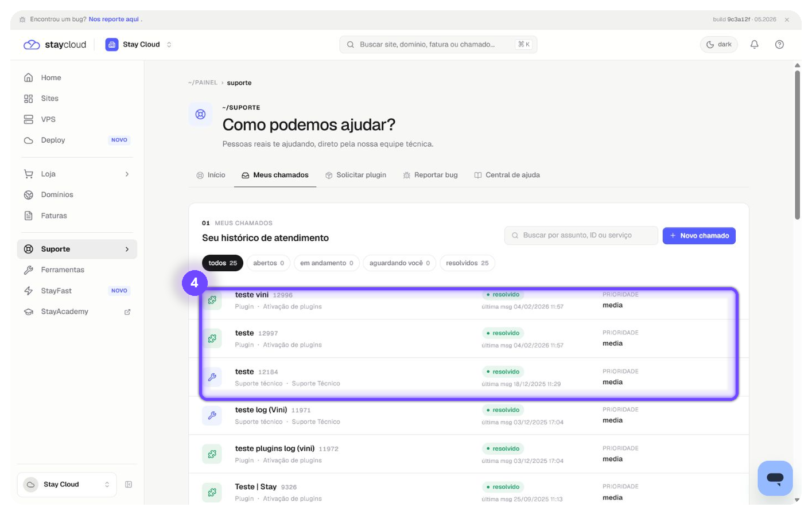This screenshot has height=515, width=812.
Task: Click the global search field
Action: pyautogui.click(x=438, y=44)
